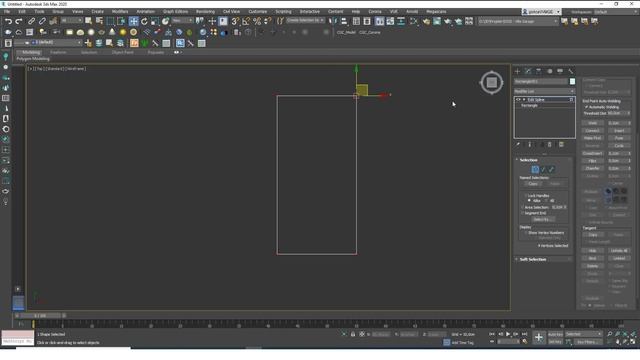Open the Utilities wrench panel icon
Viewport: 640px width, 360px height.
pos(571,71)
